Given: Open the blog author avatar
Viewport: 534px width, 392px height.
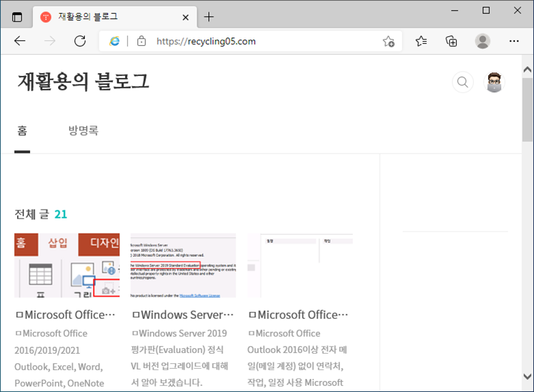Looking at the screenshot, I should [x=494, y=82].
